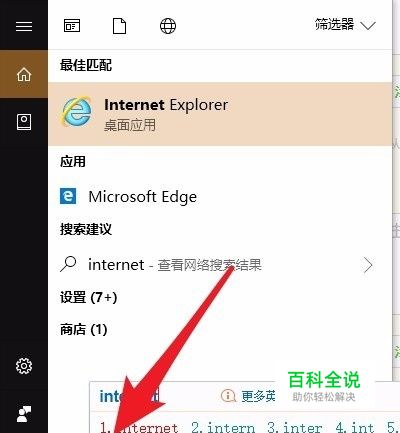Image resolution: width=400 pixels, height=433 pixels.
Task: Select the Home icon in the sidebar
Action: pos(24,74)
